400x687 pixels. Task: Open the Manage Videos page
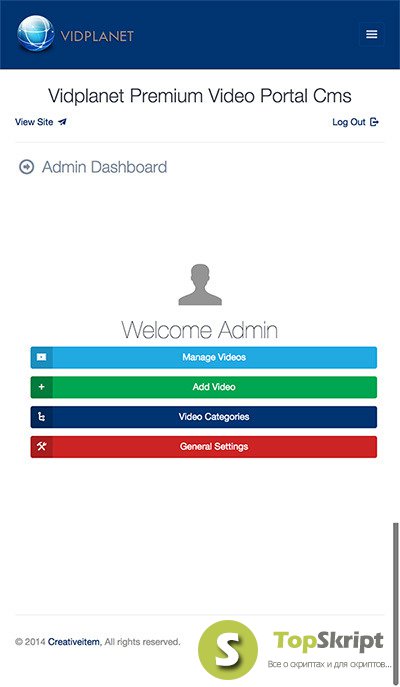(204, 358)
